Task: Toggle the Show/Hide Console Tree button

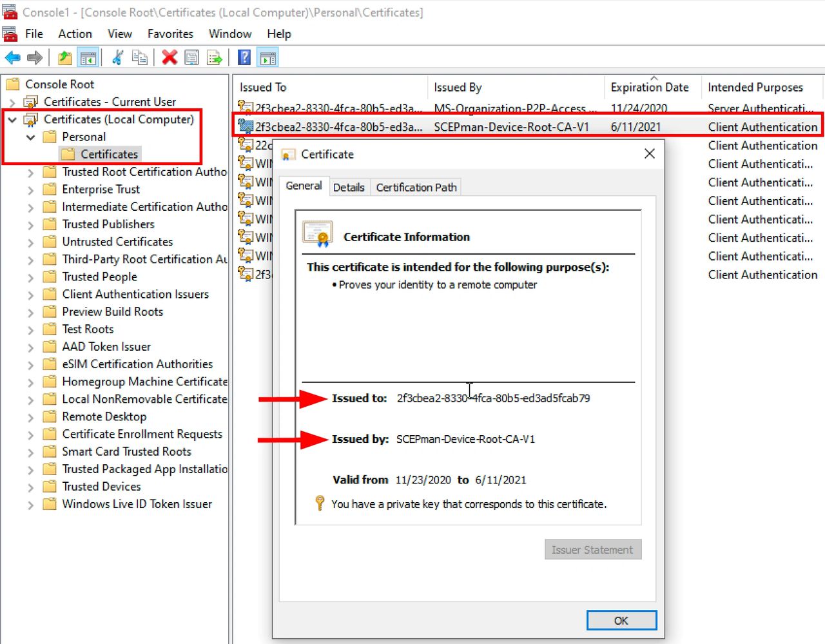Action: [x=88, y=58]
